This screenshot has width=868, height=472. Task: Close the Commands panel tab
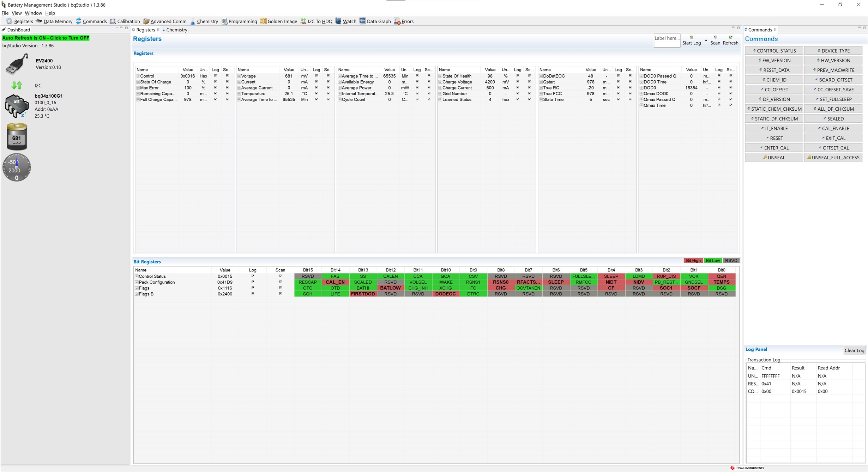[x=775, y=30]
